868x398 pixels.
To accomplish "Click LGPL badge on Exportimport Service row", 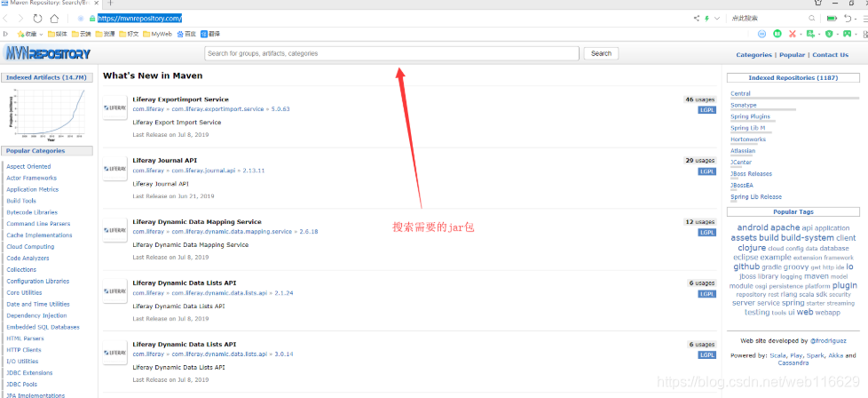I will pos(706,110).
